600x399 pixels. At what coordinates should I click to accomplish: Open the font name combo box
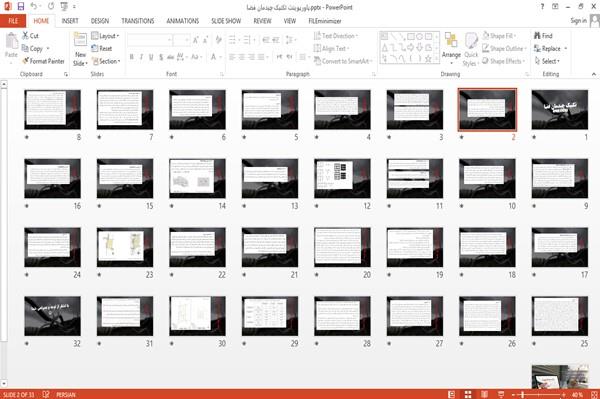tap(150, 40)
